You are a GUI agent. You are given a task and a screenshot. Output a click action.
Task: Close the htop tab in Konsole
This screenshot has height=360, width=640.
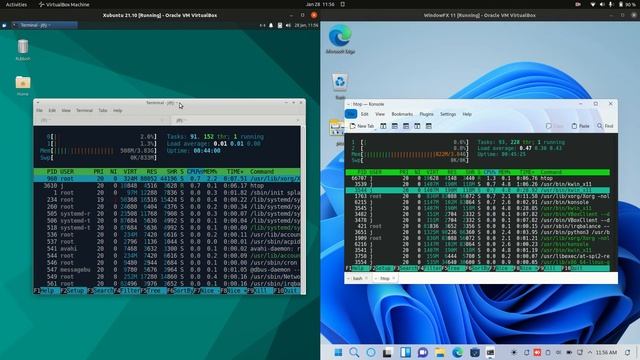coord(394,278)
